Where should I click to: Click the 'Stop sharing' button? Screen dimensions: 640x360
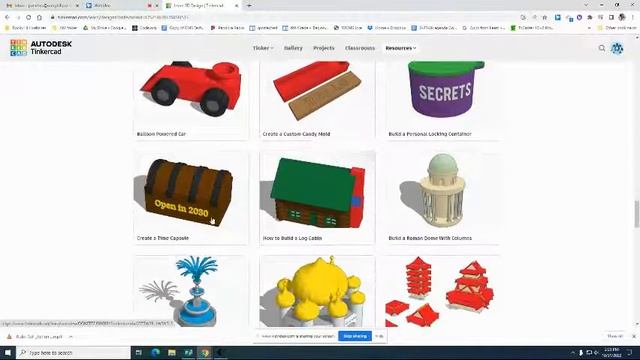click(x=355, y=336)
